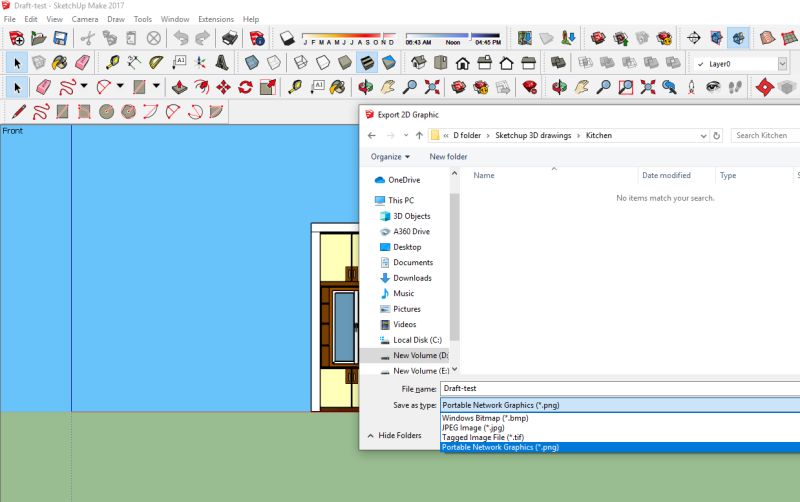Toggle X-Ray face style

pos(252,63)
